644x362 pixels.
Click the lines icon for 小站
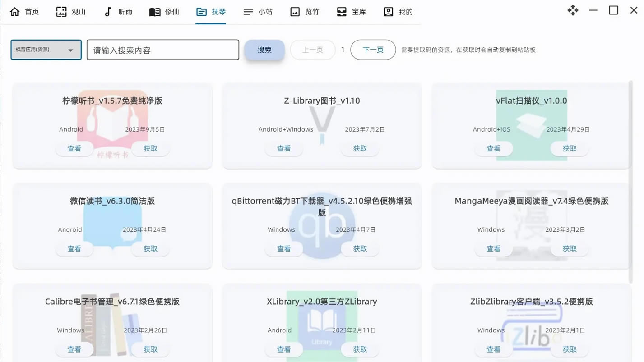click(x=248, y=12)
